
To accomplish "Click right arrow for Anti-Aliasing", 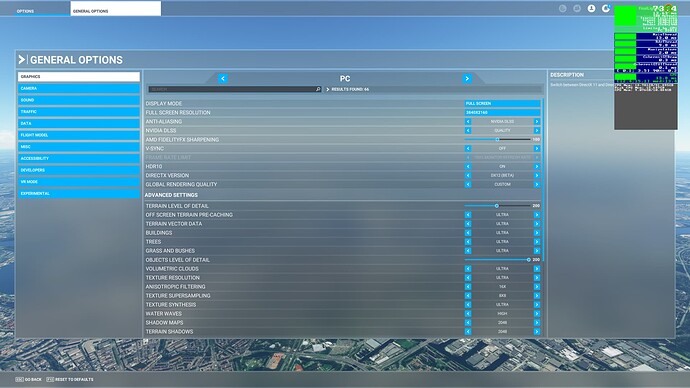I will tap(536, 121).
